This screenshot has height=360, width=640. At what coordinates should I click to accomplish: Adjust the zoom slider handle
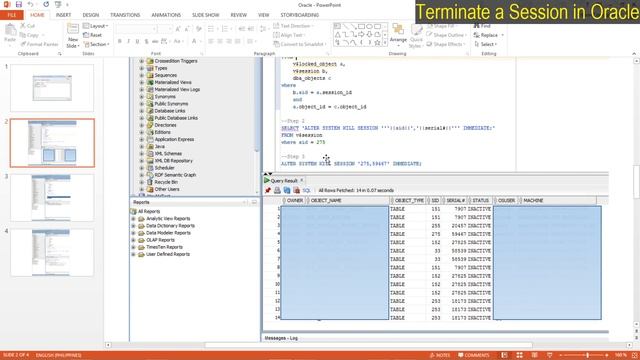587,355
